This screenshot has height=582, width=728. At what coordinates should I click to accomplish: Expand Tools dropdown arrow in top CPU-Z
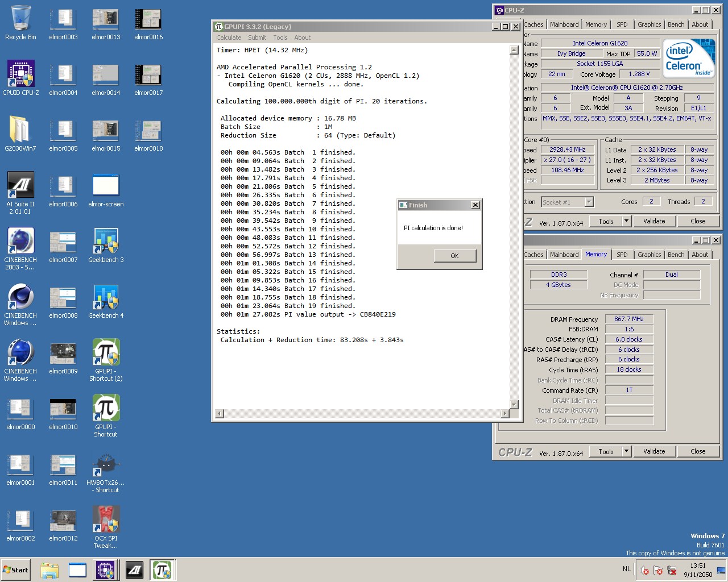click(x=627, y=221)
